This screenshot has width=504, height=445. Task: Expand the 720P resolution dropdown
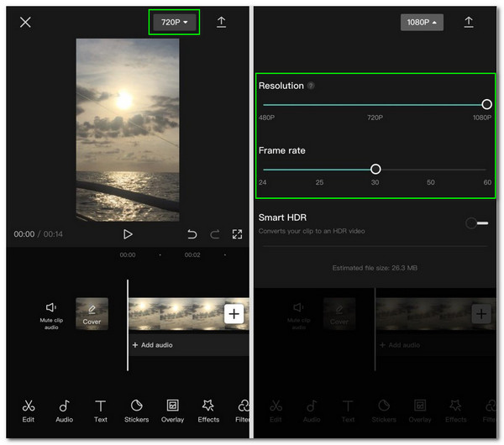(x=174, y=23)
